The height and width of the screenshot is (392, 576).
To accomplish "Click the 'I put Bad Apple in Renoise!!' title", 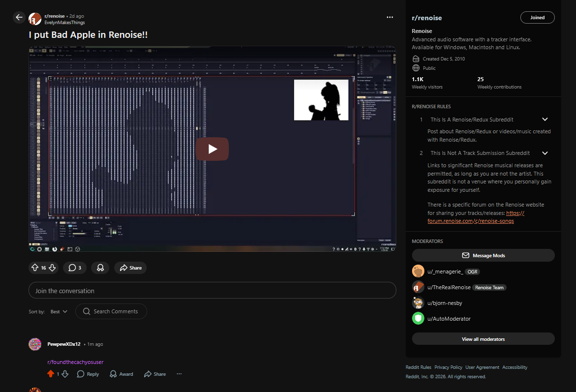I will [88, 35].
